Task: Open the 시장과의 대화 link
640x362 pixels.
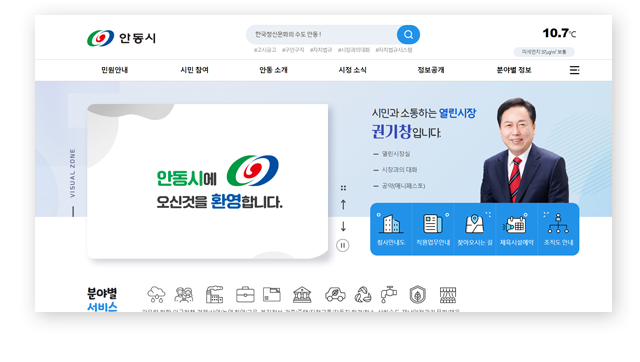Action: 399,170
